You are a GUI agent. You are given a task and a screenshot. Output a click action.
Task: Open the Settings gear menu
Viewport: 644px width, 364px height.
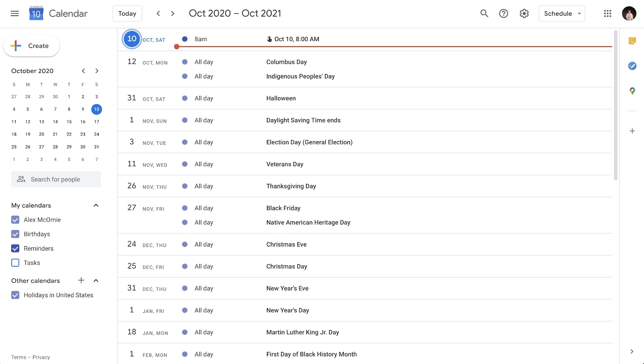pyautogui.click(x=524, y=13)
